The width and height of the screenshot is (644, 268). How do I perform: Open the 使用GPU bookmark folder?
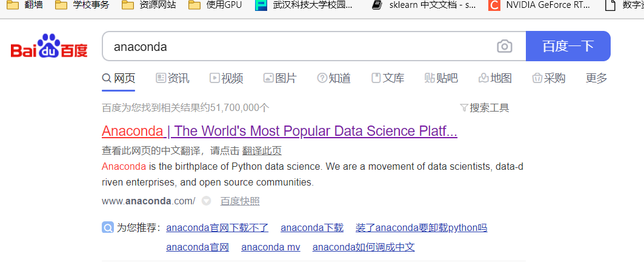[x=215, y=5]
